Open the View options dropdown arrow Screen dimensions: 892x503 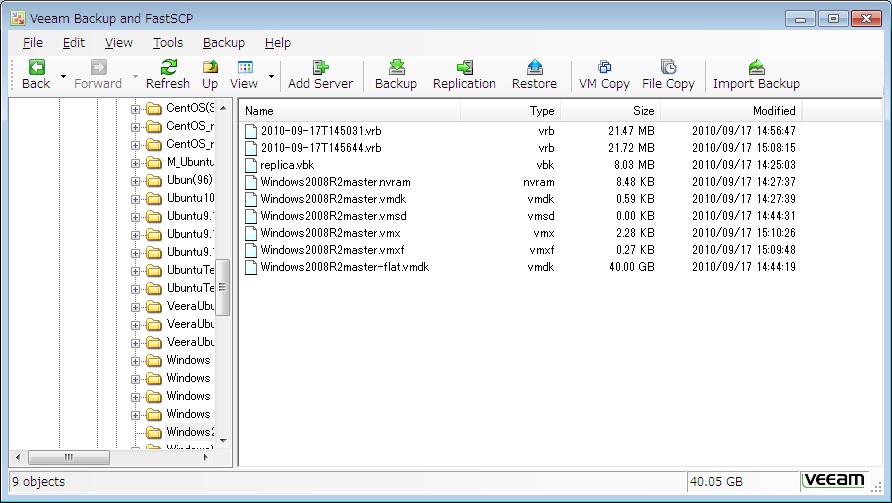click(x=271, y=76)
